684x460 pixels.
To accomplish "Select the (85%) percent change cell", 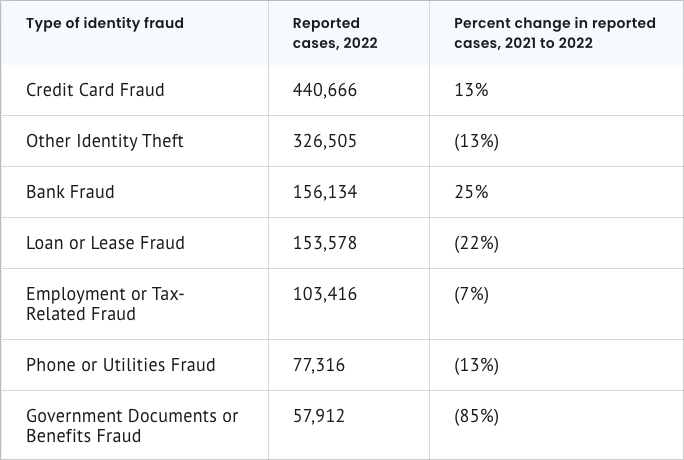I will [x=476, y=416].
